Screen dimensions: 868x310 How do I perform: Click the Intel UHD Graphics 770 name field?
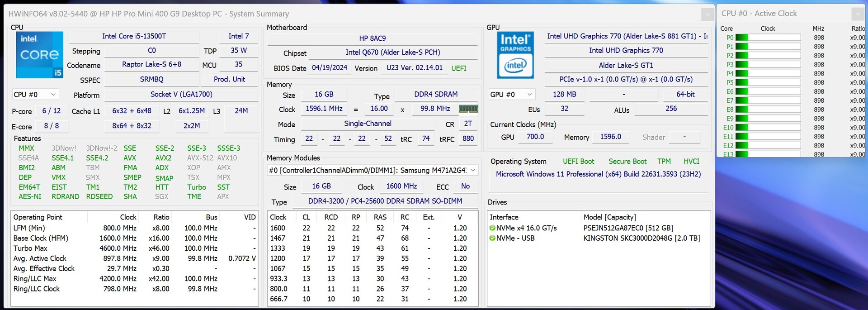tap(626, 50)
